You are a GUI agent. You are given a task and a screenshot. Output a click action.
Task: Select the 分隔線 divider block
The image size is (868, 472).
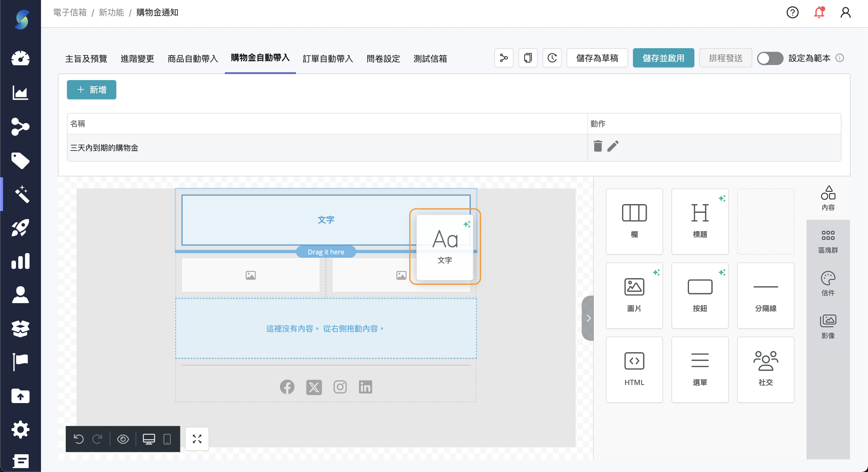click(765, 295)
